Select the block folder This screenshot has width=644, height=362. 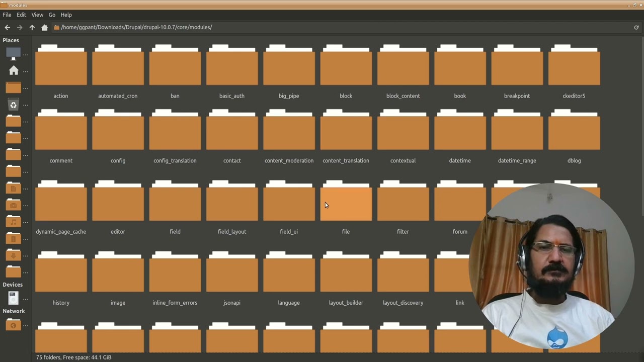click(x=346, y=65)
